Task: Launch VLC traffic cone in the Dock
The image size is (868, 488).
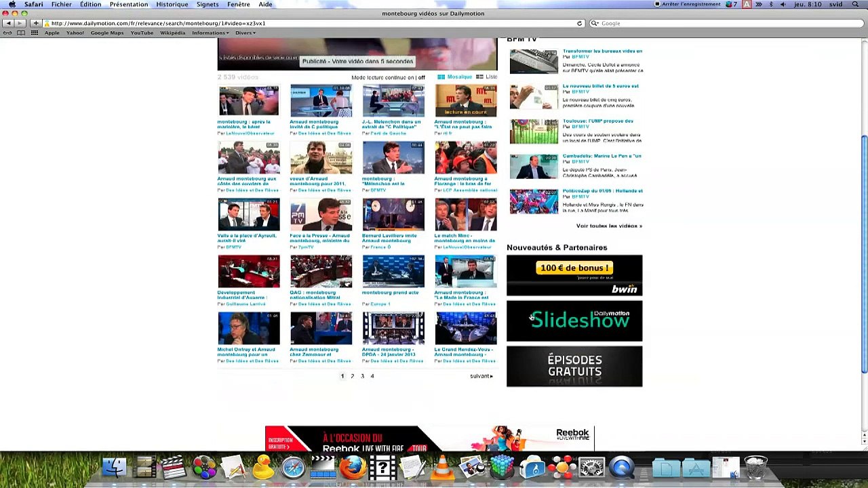Action: coord(442,468)
